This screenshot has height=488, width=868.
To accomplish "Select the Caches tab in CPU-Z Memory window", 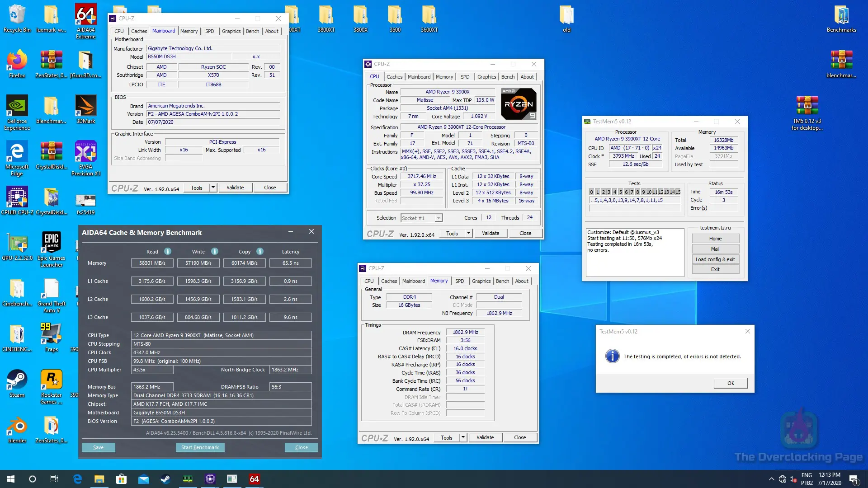I will pyautogui.click(x=389, y=281).
